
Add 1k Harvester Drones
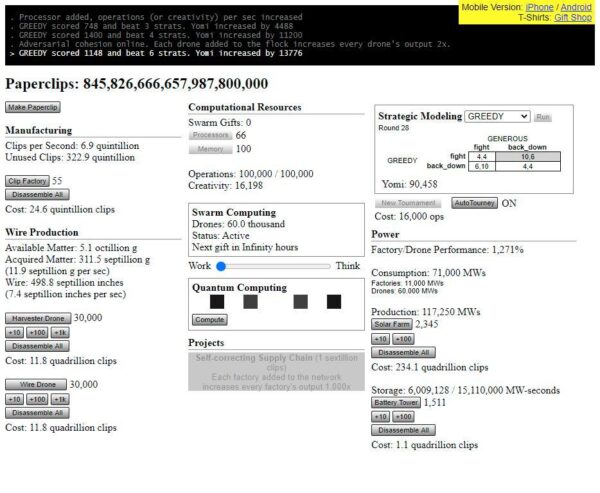(60, 332)
